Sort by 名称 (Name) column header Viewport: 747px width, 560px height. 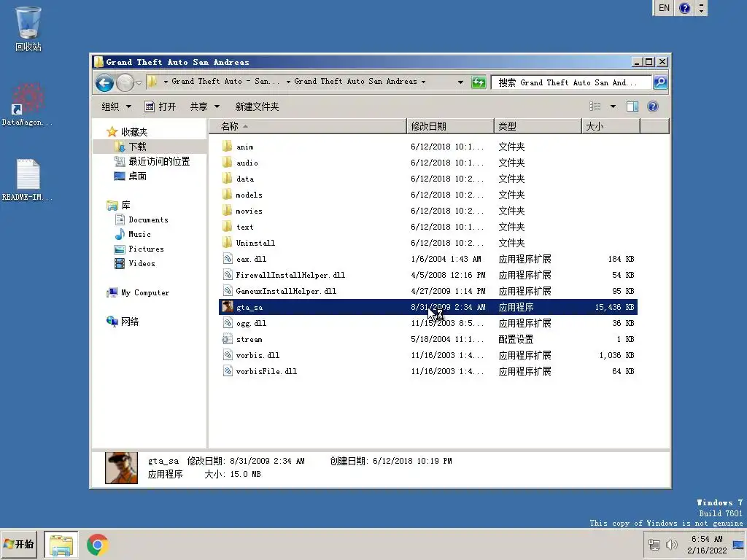309,126
